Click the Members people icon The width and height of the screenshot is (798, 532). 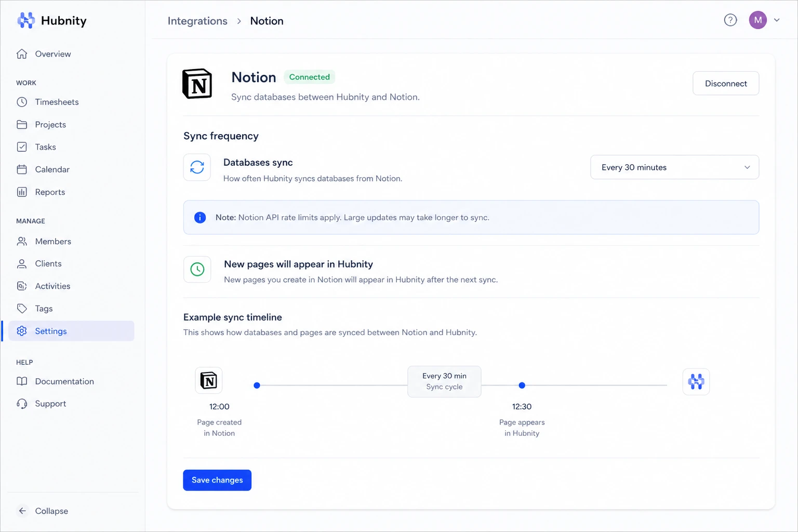point(22,242)
